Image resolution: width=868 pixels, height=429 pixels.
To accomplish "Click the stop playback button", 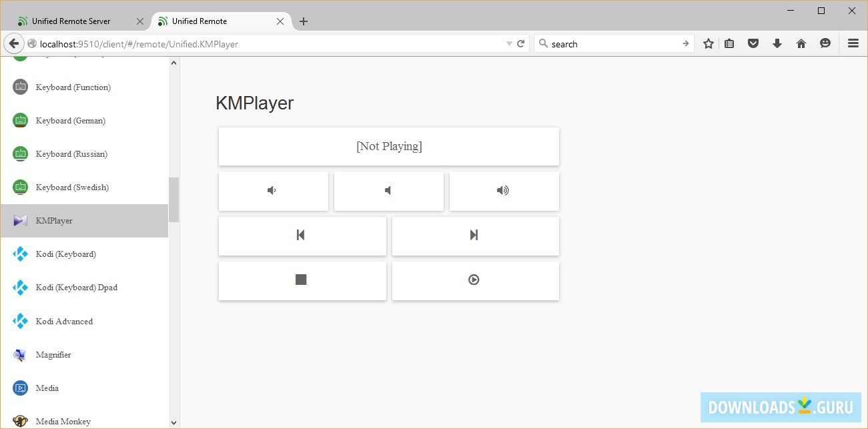I will point(302,280).
